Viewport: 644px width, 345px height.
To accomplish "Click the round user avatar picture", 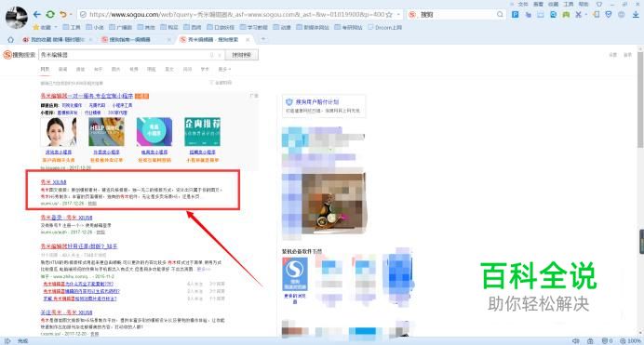I will pos(17,18).
